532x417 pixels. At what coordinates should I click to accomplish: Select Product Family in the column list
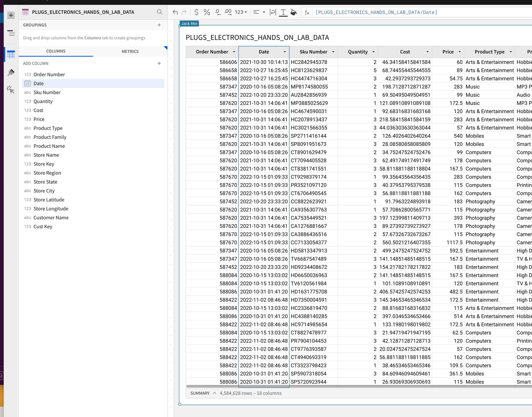50,137
